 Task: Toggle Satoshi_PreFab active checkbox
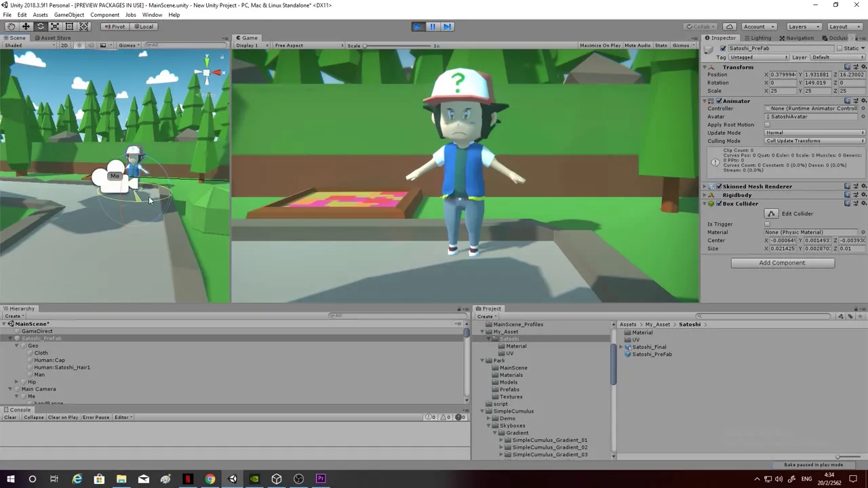(x=723, y=49)
